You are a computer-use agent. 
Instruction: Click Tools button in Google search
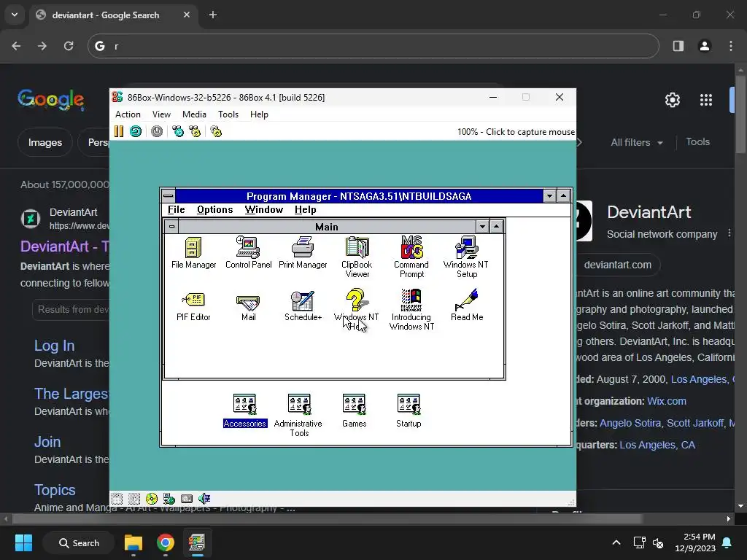point(697,142)
